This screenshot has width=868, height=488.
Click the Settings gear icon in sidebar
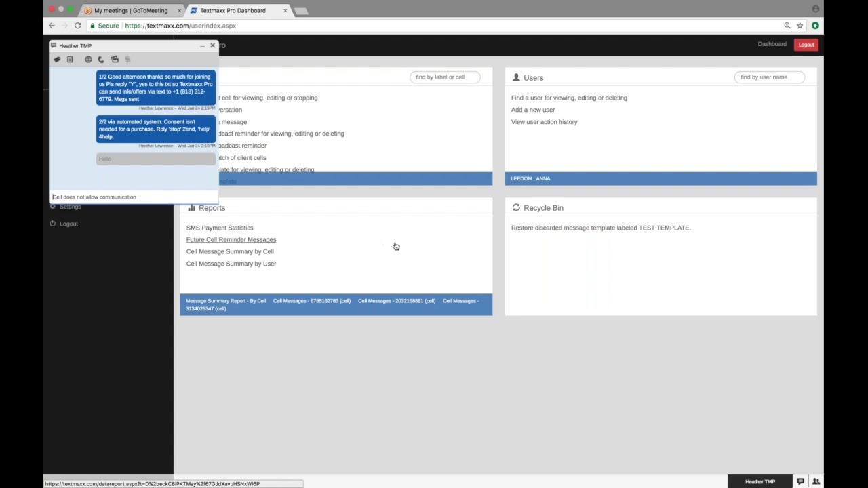tap(52, 207)
